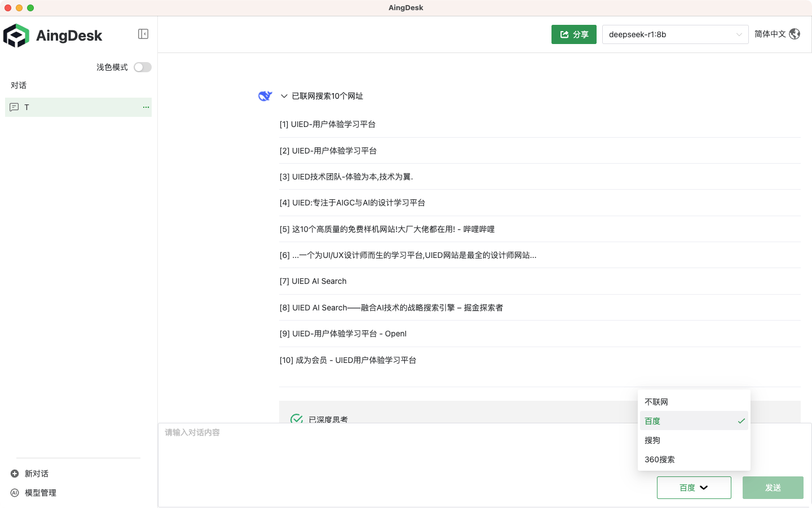Open result [3] UIED技术团队
Screen dimensions: 812x508
[346, 177]
